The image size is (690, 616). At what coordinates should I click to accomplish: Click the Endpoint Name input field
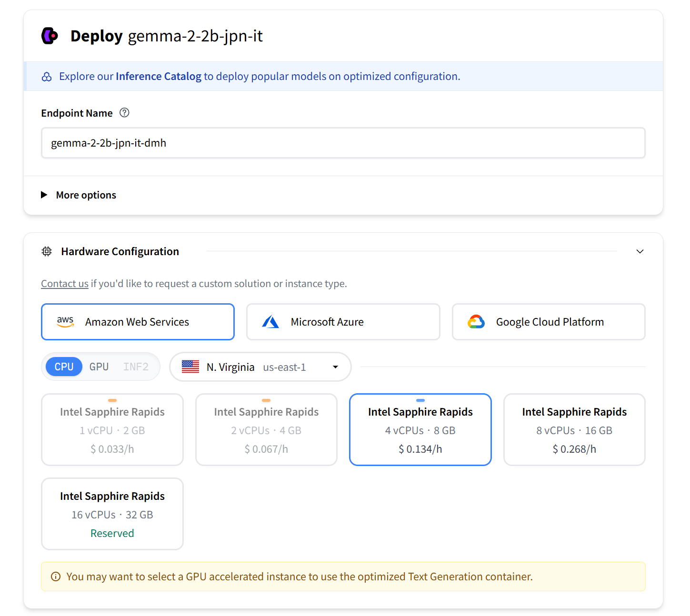click(x=343, y=143)
